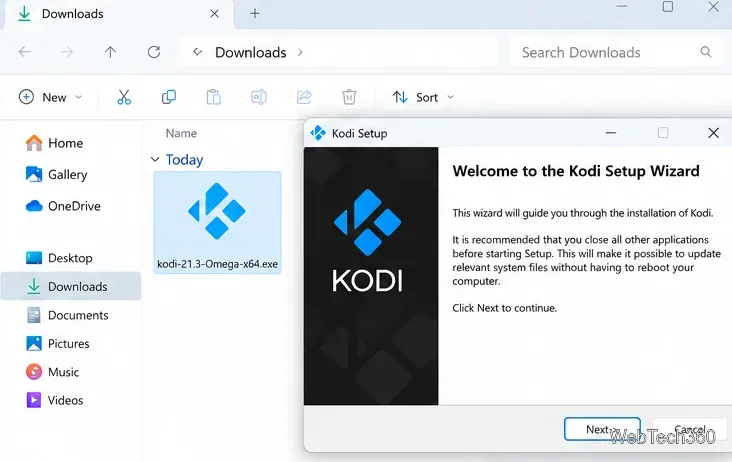Click Downloads in address breadcrumb
The width and height of the screenshot is (732, 462).
coord(251,52)
